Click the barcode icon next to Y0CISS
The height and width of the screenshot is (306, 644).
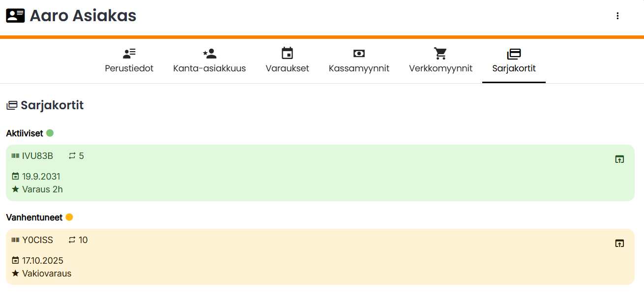[15, 240]
